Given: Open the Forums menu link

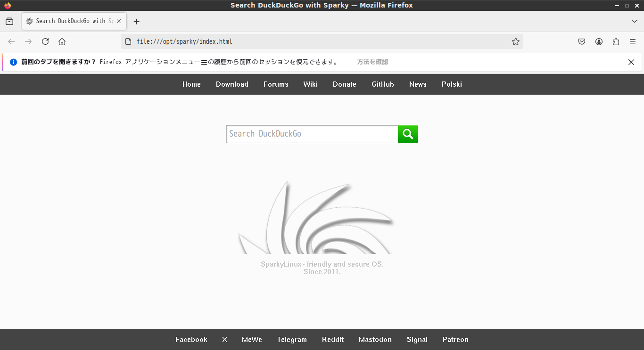Looking at the screenshot, I should [x=276, y=84].
